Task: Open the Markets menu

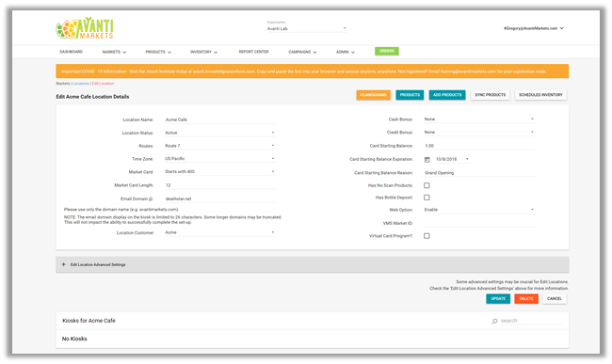Action: pos(114,52)
